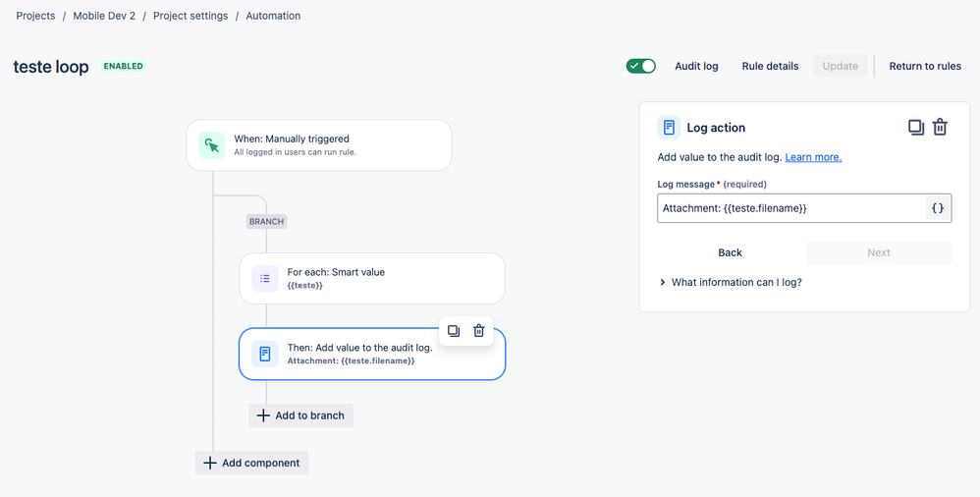Delete action using Log action panel trash icon
The image size is (980, 497).
pyautogui.click(x=940, y=128)
